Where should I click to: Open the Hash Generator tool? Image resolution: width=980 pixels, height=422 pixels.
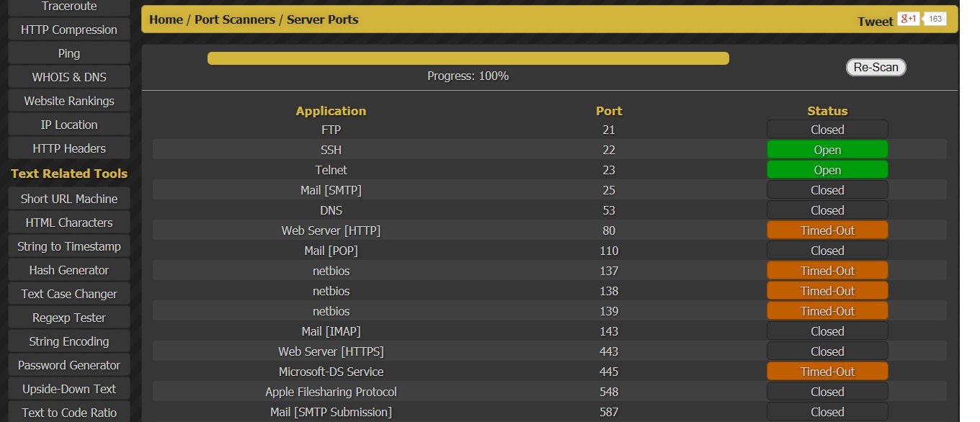point(69,270)
